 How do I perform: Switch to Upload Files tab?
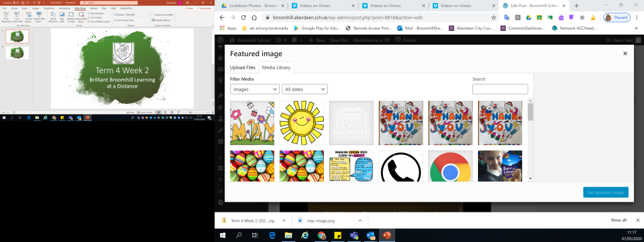pyautogui.click(x=243, y=67)
